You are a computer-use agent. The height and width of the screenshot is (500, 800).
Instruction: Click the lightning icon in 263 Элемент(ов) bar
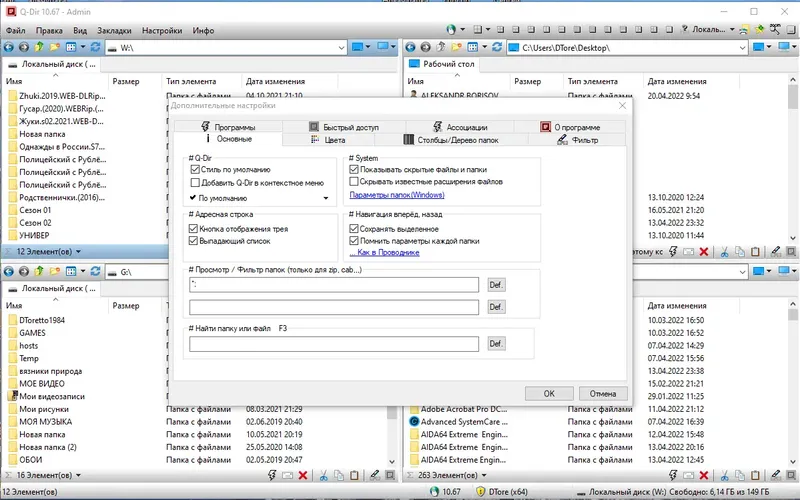click(673, 476)
